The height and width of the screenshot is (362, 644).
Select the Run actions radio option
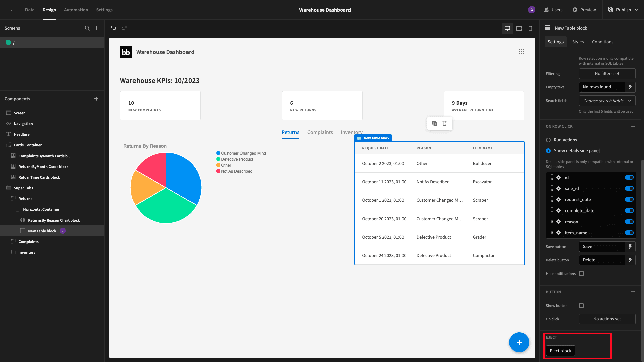coord(548,140)
